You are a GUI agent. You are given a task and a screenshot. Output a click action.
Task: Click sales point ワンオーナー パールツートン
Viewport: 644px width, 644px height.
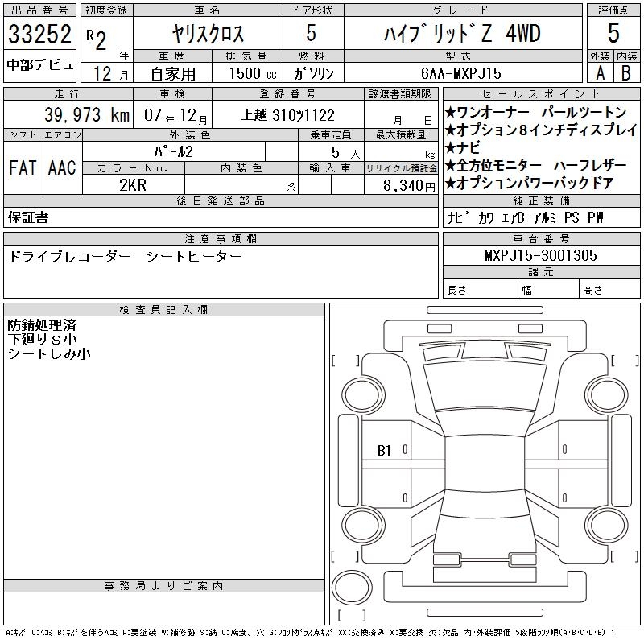click(535, 112)
